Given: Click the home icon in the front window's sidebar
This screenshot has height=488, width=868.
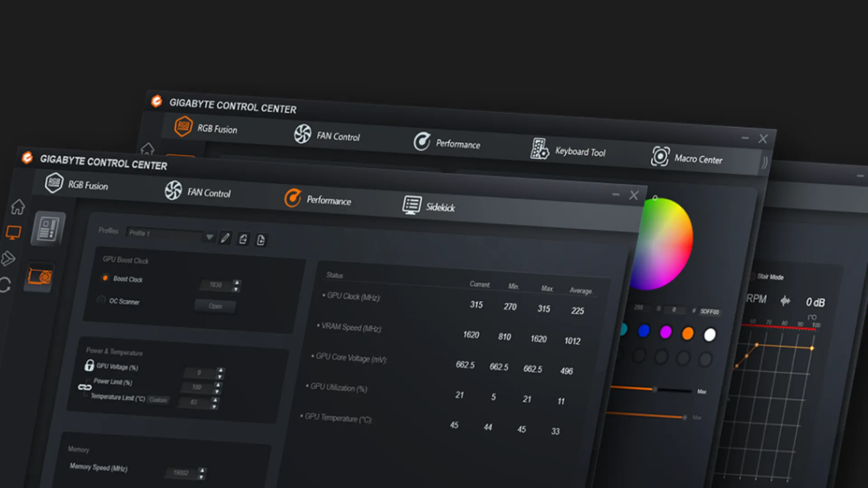Looking at the screenshot, I should pyautogui.click(x=18, y=207).
